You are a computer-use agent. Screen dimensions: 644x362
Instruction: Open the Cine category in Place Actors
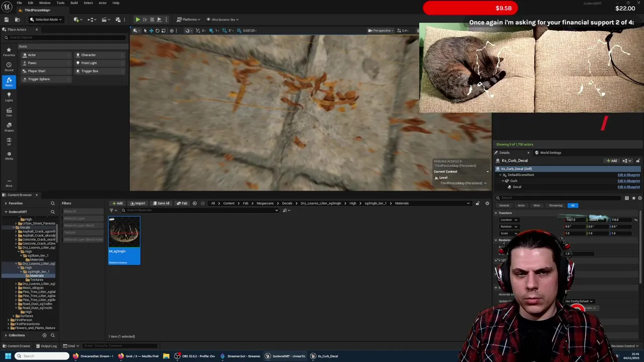(x=9, y=112)
